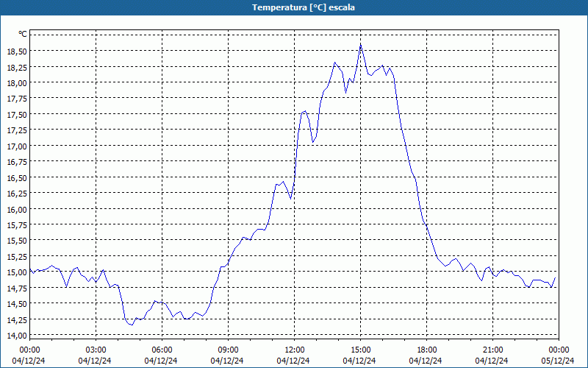Select the 16,75 y-axis value
The width and height of the screenshot is (588, 368).
click(x=17, y=161)
